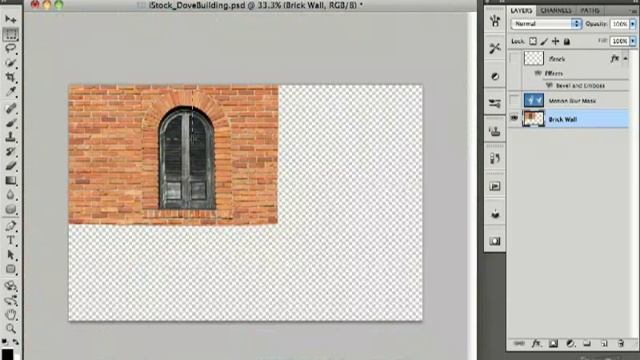The image size is (640, 360).
Task: Add a layer style (fx) at panel bottom
Action: pos(536,344)
